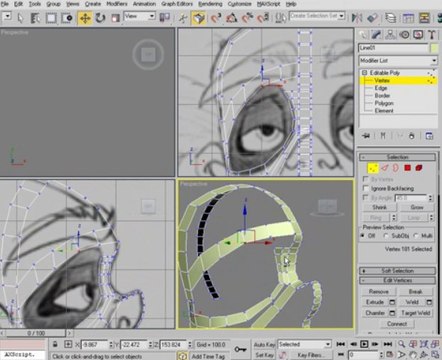Viewport: 442px width, 360px height.
Task: Click the Connect button
Action: pos(397,324)
